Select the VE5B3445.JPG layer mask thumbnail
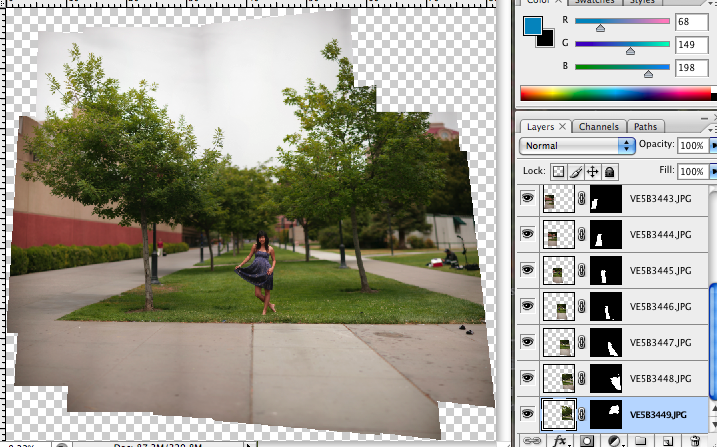This screenshot has height=447, width=717. (x=606, y=270)
